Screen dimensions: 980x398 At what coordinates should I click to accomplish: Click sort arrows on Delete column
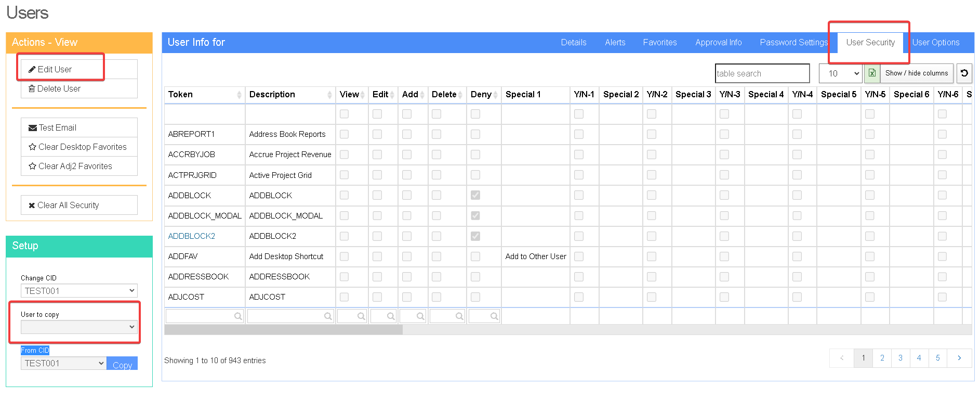point(460,95)
